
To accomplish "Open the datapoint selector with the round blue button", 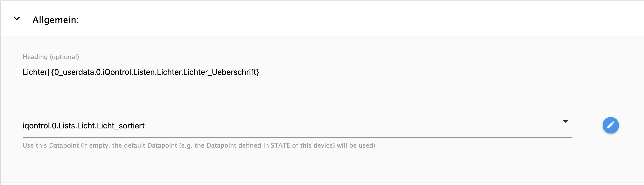I will tap(611, 125).
